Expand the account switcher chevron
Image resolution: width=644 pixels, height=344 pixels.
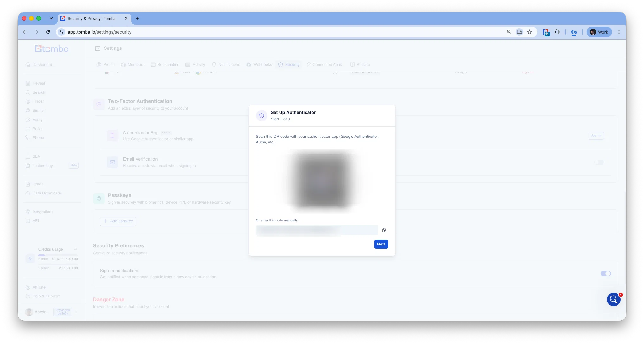(x=76, y=312)
